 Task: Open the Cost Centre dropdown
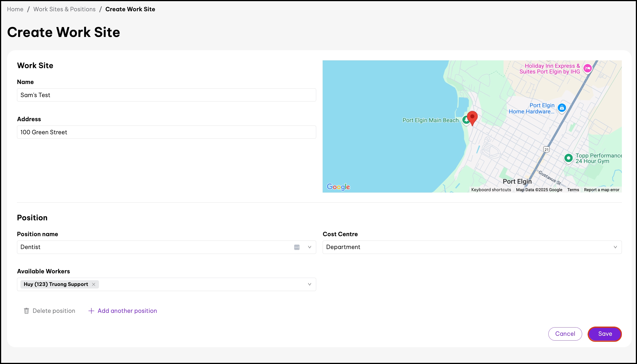tap(615, 247)
